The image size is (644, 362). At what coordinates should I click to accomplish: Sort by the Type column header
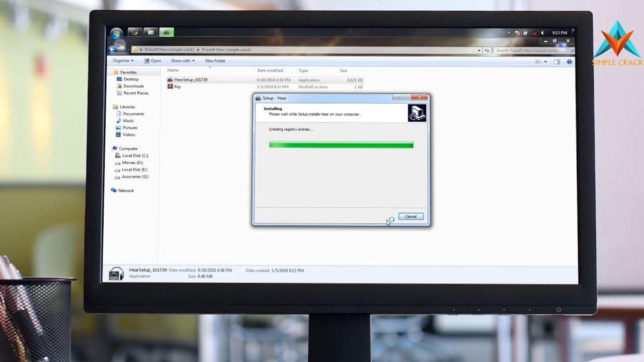pyautogui.click(x=303, y=71)
